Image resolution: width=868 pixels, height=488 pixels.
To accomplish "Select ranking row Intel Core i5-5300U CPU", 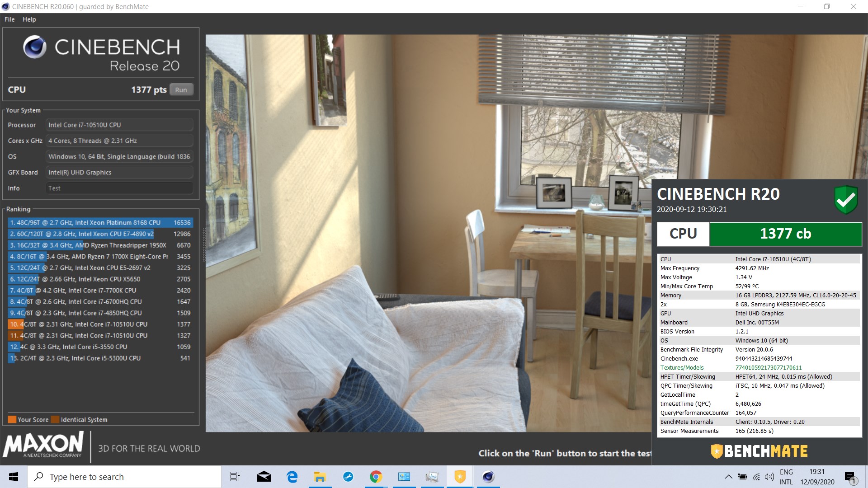I will [x=100, y=358].
